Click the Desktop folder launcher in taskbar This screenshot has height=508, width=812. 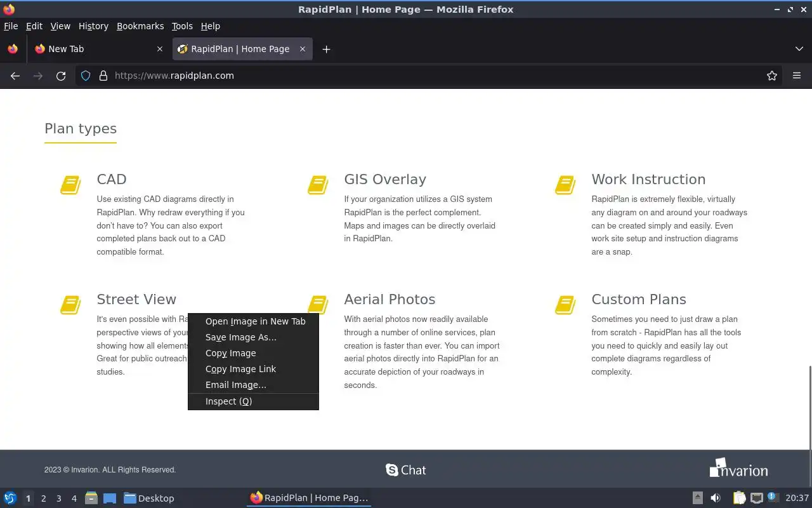(x=149, y=498)
